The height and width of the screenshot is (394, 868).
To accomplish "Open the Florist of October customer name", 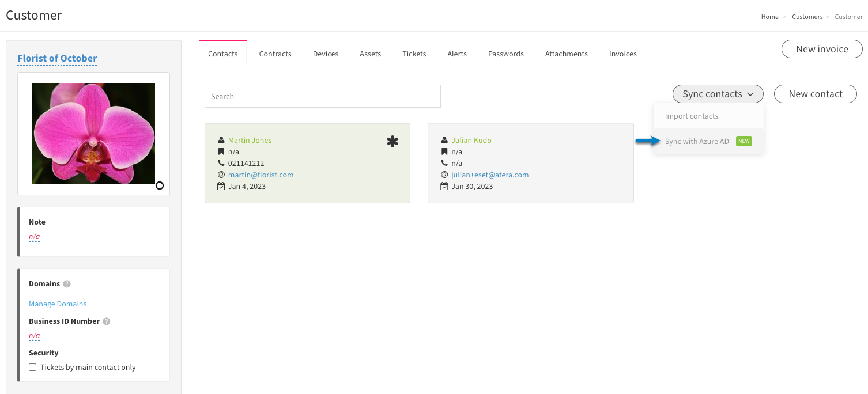I will click(57, 58).
